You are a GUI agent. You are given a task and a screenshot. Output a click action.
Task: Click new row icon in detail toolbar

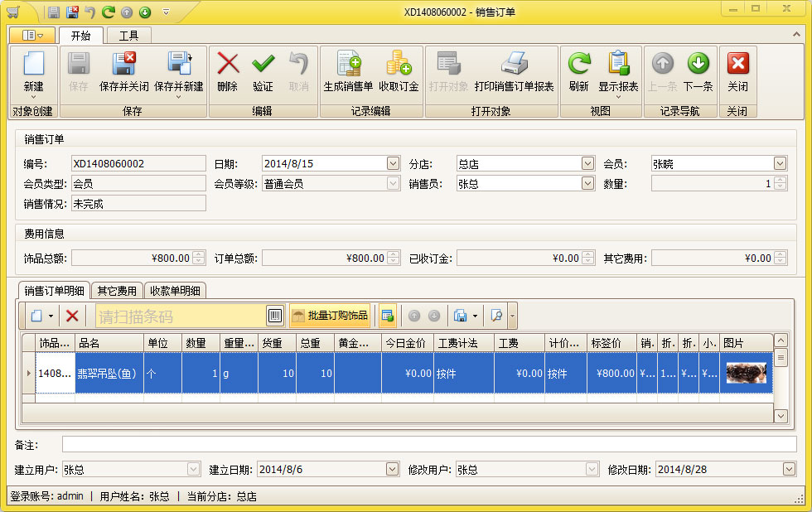(36, 316)
